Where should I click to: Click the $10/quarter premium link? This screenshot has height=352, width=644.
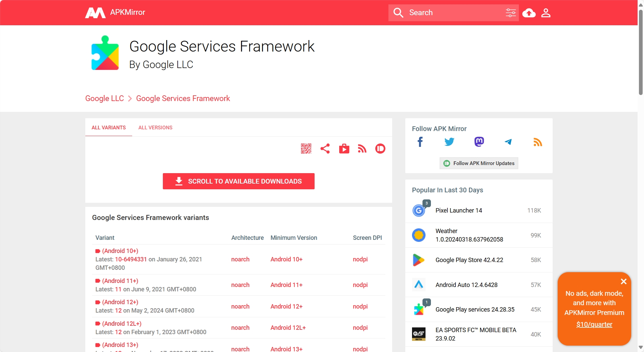(x=594, y=324)
